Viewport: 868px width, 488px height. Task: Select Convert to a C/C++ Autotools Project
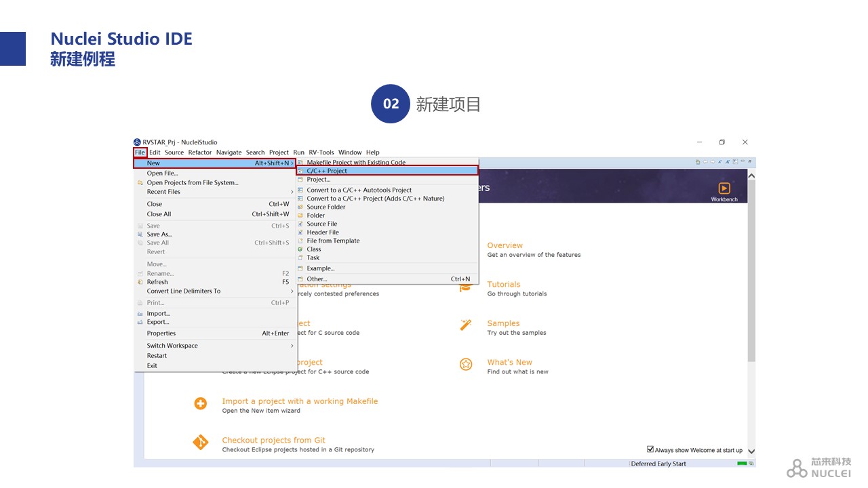[x=387, y=190]
